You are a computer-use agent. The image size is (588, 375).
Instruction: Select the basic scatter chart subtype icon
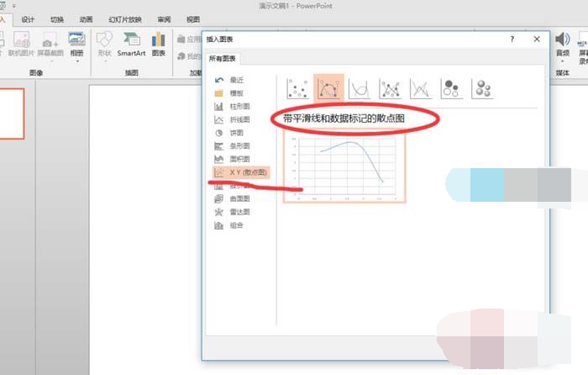(297, 87)
